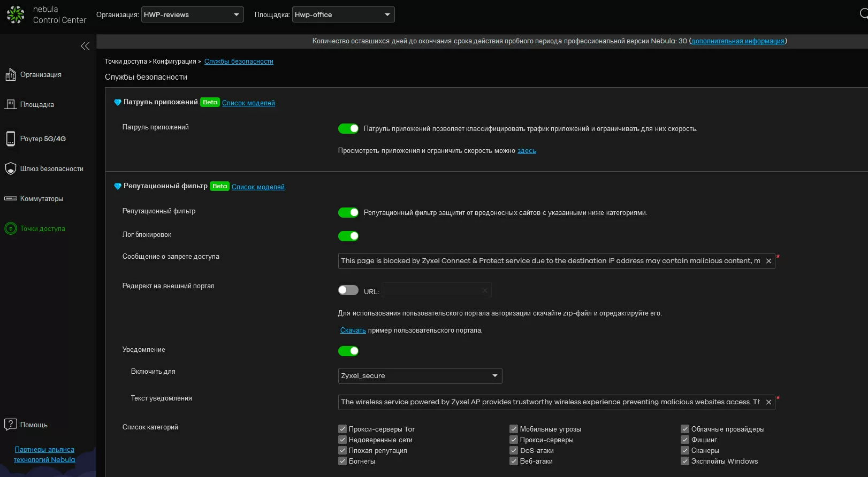
Task: Disable the Репутационный фильтр switch
Action: 348,212
